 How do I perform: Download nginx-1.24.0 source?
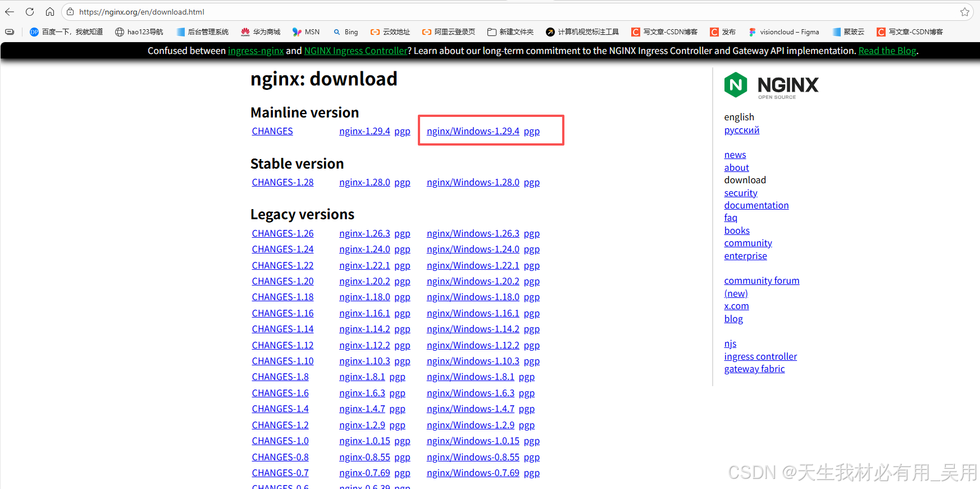click(364, 249)
